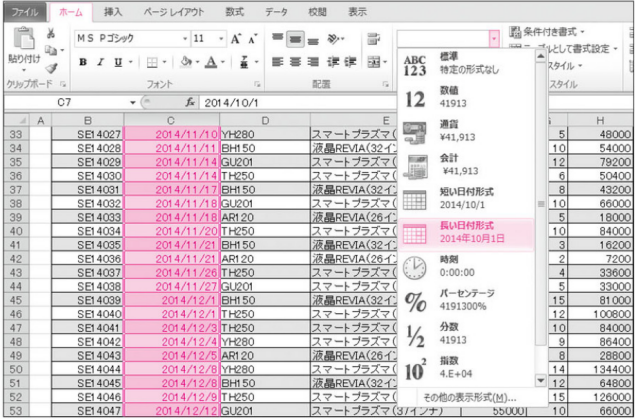Click the wrap text icon
This screenshot has height=419, width=635.
click(x=372, y=38)
